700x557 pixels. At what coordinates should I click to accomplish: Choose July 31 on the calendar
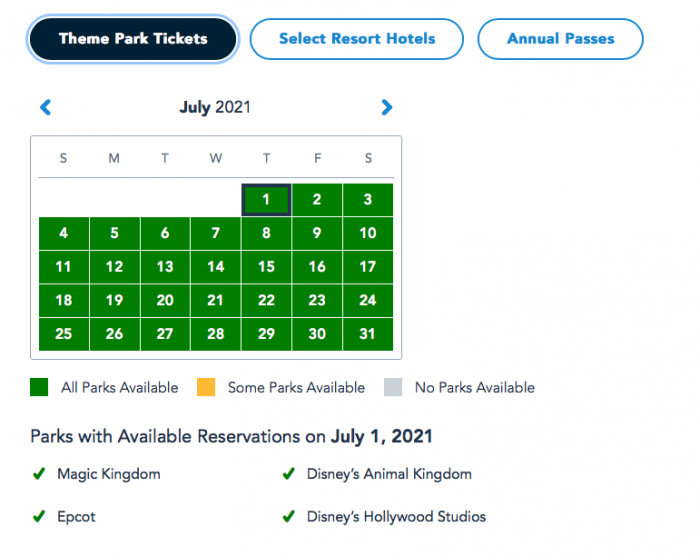(368, 334)
